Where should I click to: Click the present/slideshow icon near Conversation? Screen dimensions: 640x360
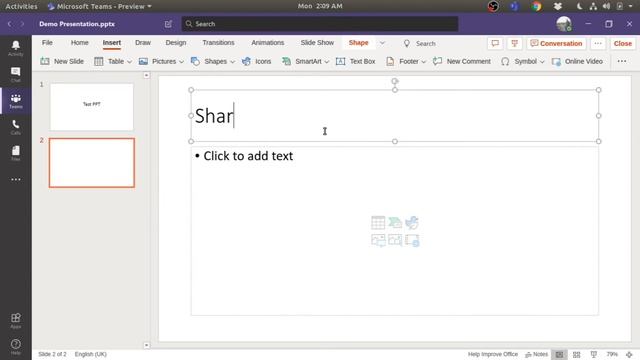tap(514, 43)
